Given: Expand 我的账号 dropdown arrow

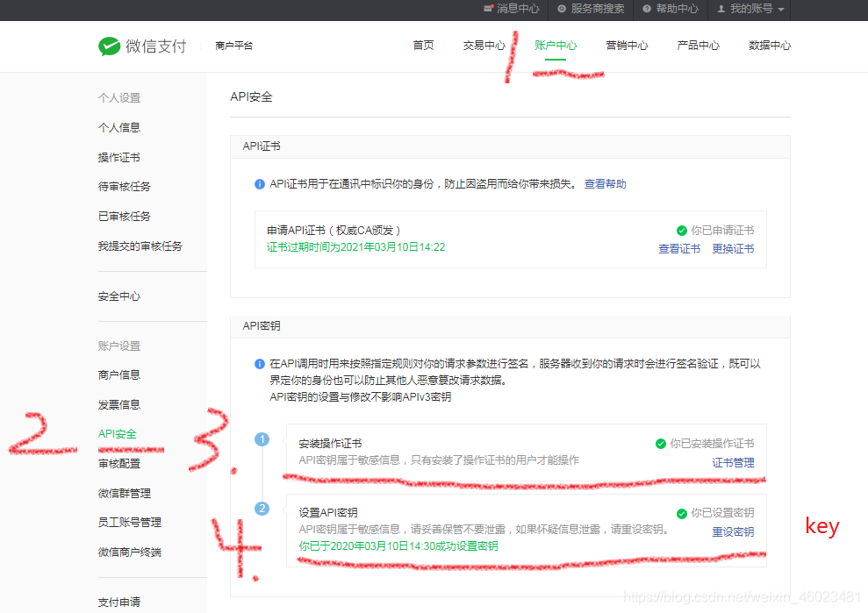Looking at the screenshot, I should (781, 10).
